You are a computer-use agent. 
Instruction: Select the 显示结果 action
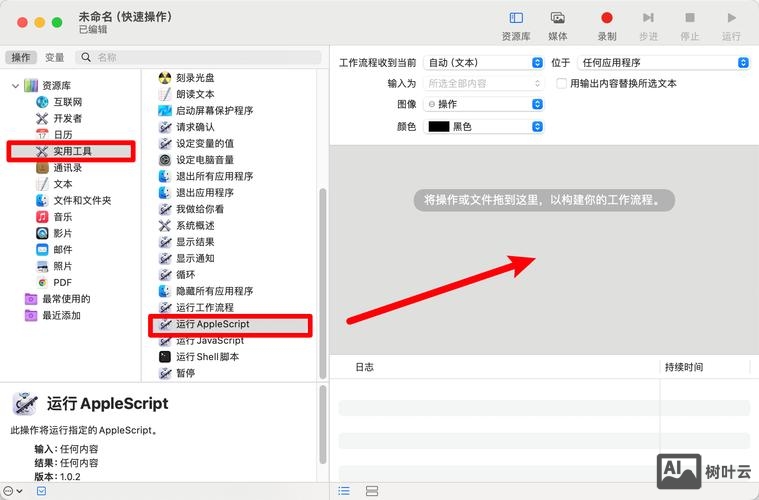pos(187,242)
